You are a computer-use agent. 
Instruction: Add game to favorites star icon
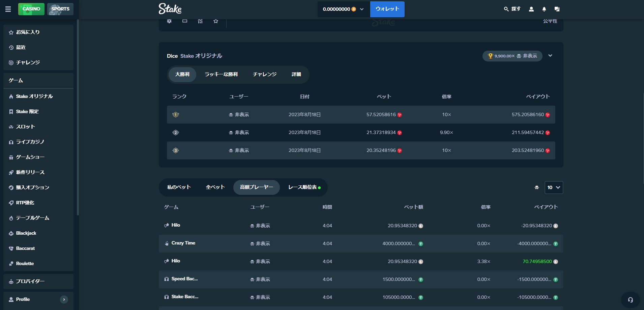[x=216, y=21]
